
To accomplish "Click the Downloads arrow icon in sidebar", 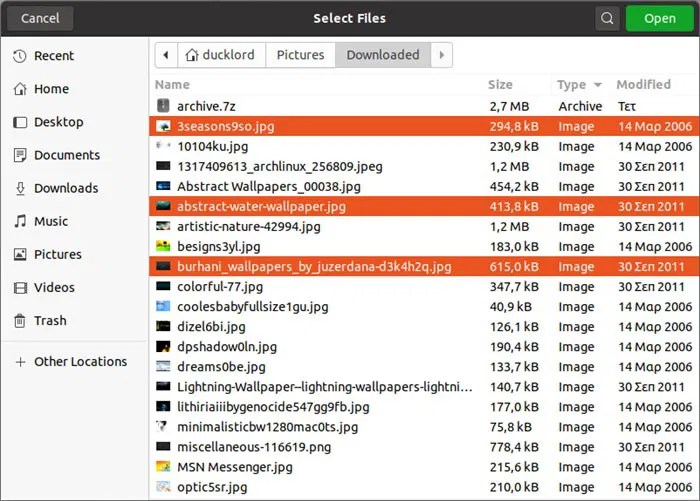I will [x=20, y=188].
